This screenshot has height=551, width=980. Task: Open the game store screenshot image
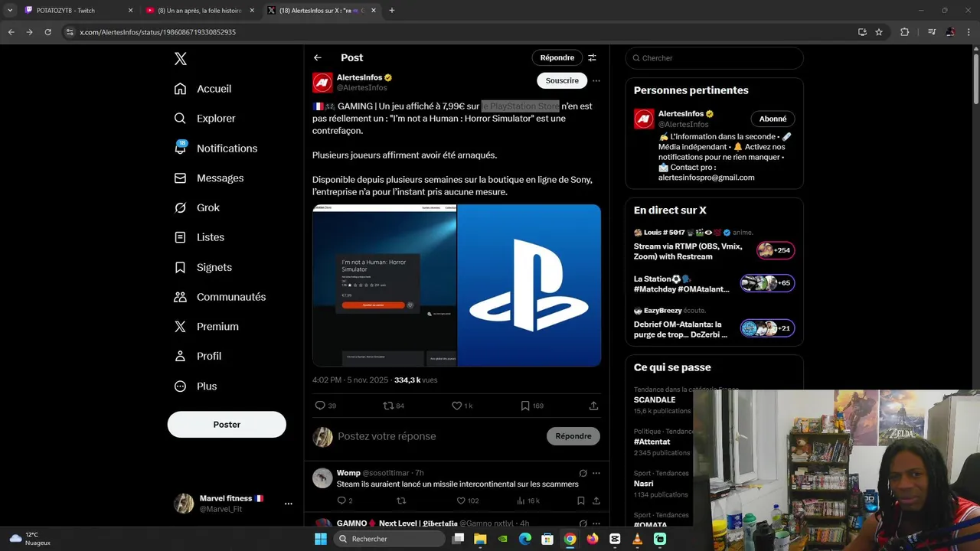click(x=384, y=285)
